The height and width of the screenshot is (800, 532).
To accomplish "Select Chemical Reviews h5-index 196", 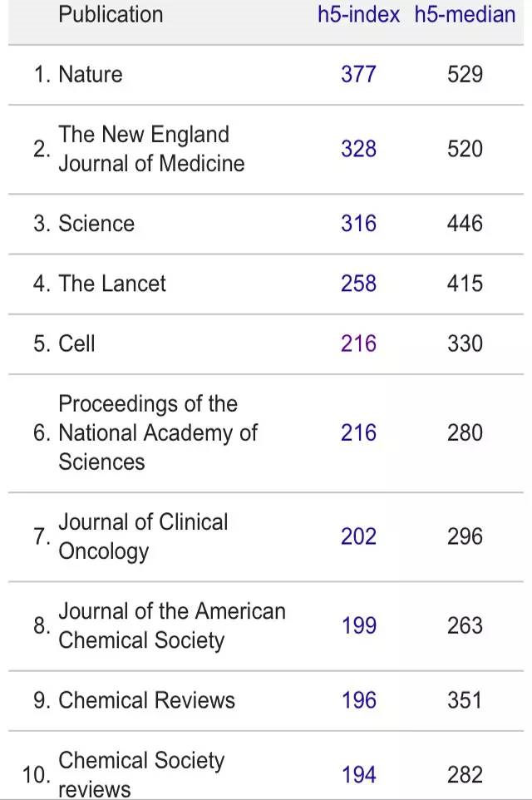I will click(358, 700).
